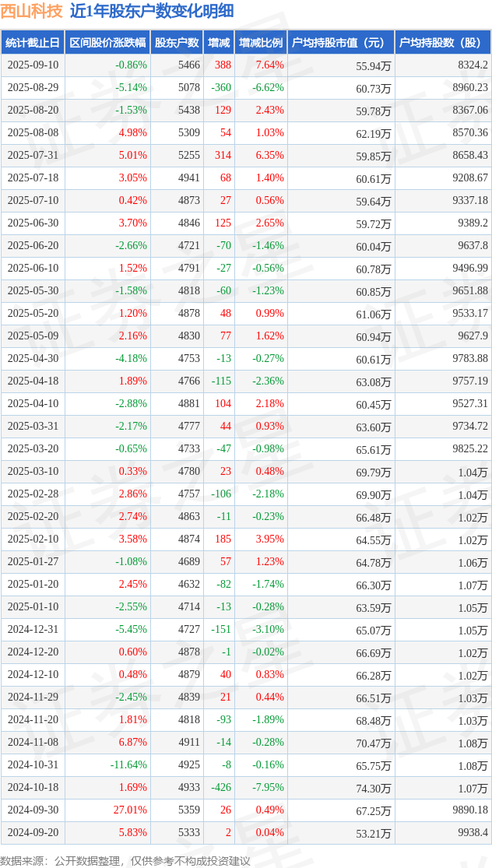Select the 户均持股市值（元） column header
The height and width of the screenshot is (868, 492).
[x=341, y=43]
